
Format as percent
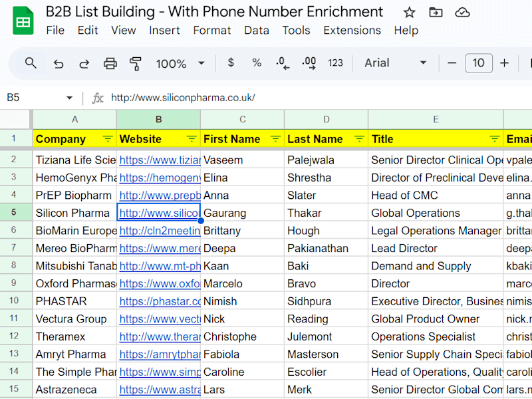pyautogui.click(x=257, y=63)
